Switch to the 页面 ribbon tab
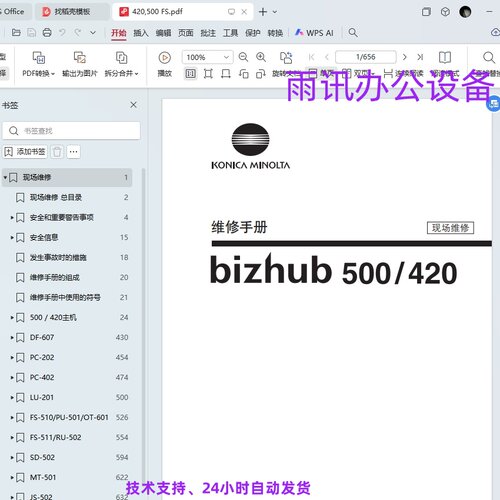This screenshot has height=500, width=500. [186, 33]
